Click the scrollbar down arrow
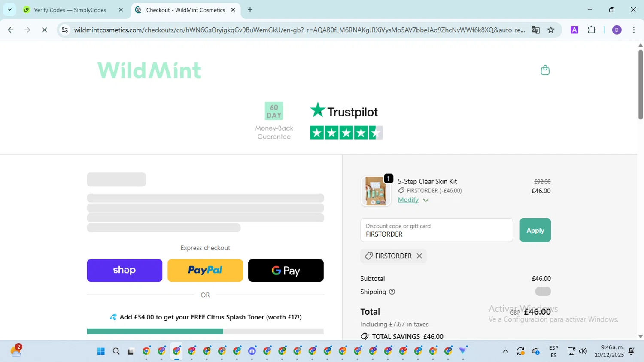 pyautogui.click(x=640, y=336)
